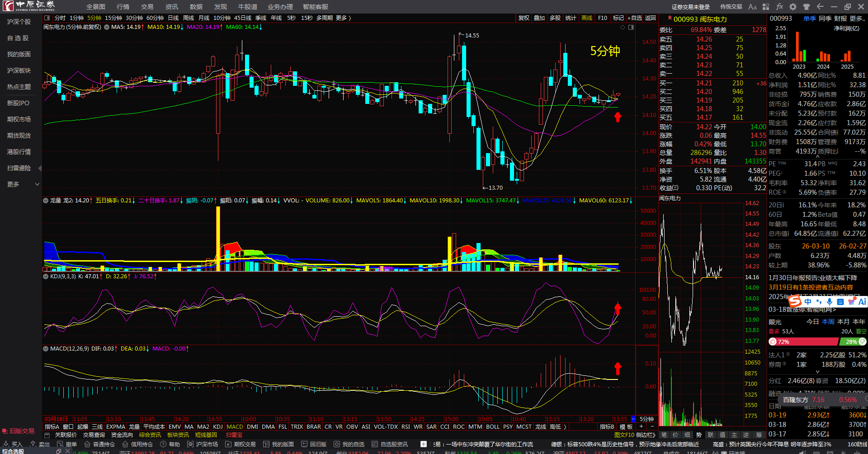Toggle 复权 price adjustment
Image resolution: width=868 pixels, height=454 pixels.
click(x=524, y=18)
